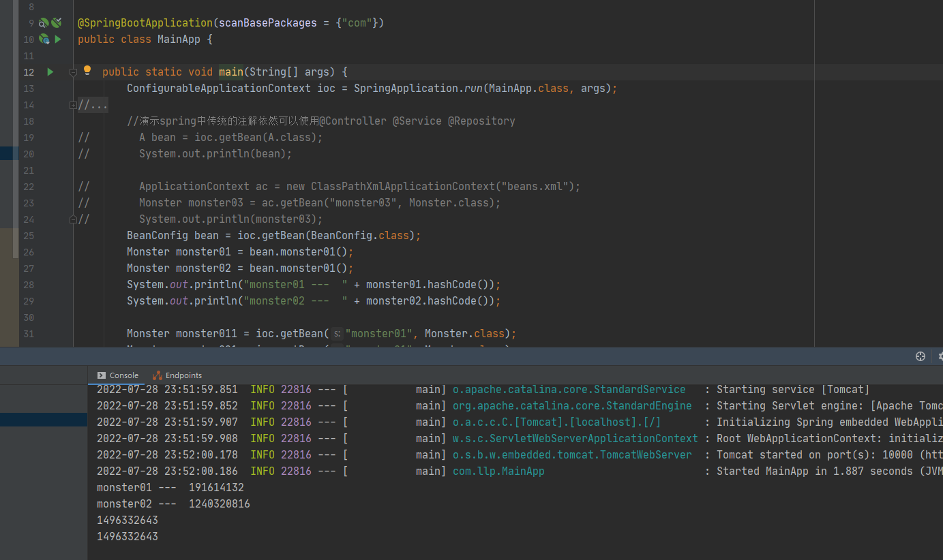Switch to the Console tab
Image resolution: width=943 pixels, height=560 pixels.
(118, 375)
